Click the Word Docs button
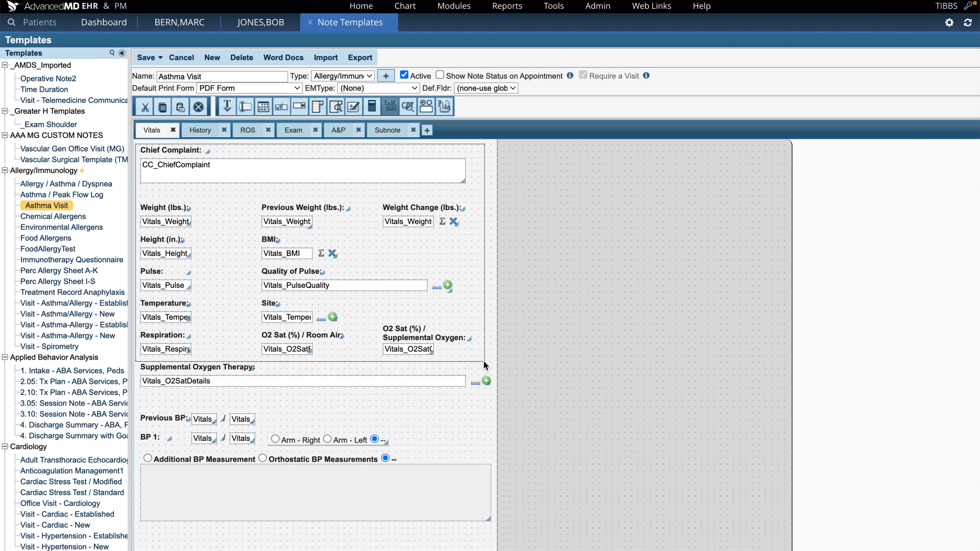 [x=284, y=57]
